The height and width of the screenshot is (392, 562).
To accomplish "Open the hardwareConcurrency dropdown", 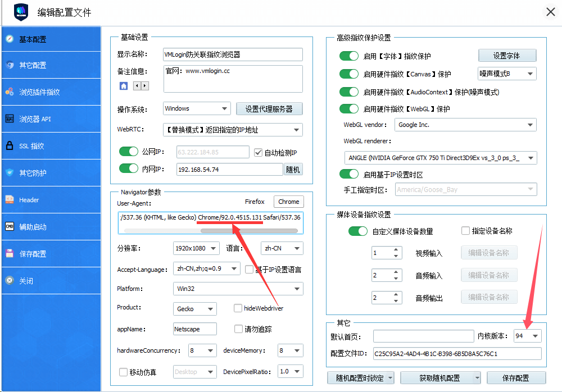I will pos(202,350).
